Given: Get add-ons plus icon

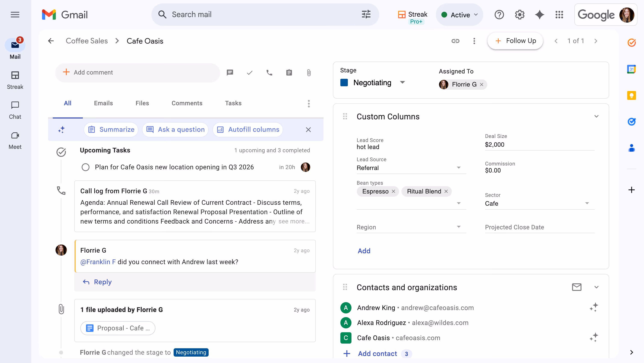Looking at the screenshot, I should (x=631, y=190).
